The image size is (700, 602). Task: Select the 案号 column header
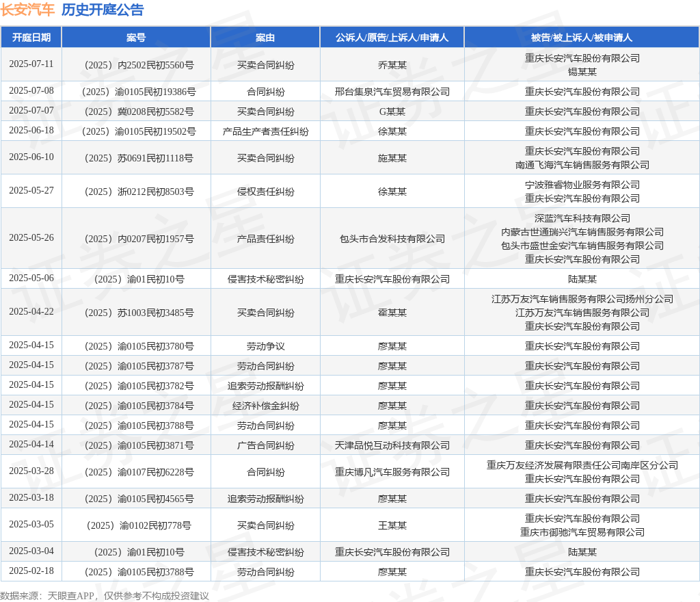point(136,38)
